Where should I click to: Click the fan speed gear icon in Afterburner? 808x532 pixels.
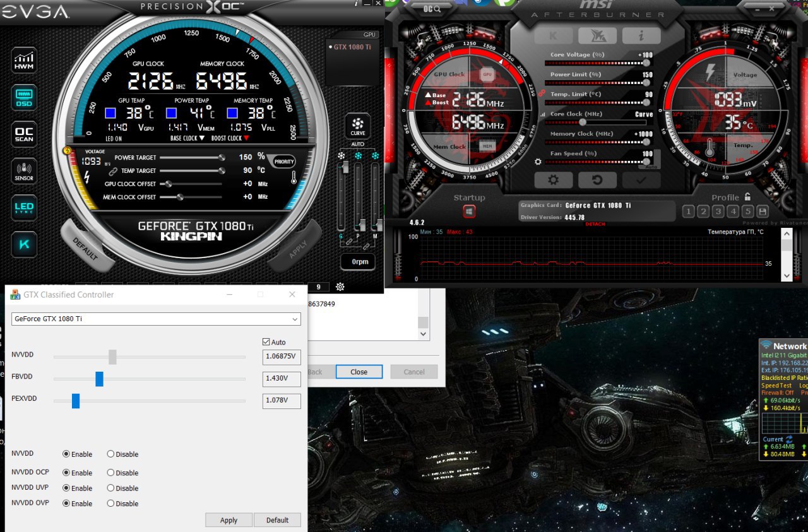pos(538,162)
